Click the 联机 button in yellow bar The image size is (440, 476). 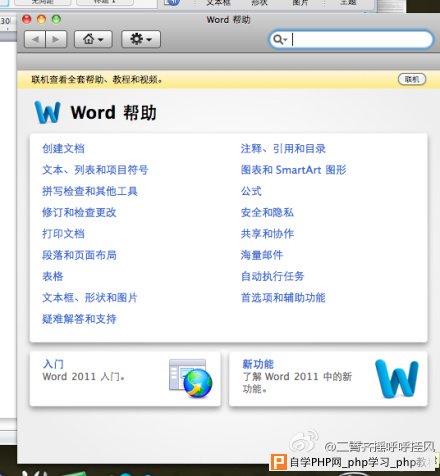click(x=412, y=79)
